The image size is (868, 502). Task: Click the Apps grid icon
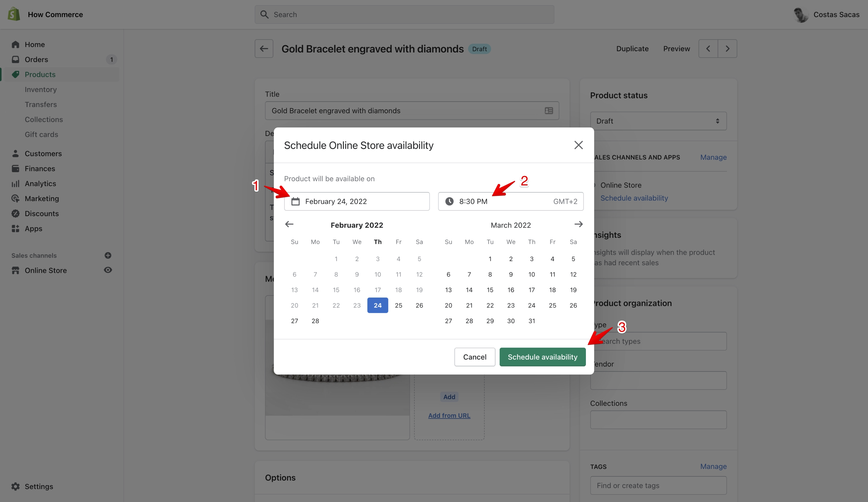[x=15, y=229]
